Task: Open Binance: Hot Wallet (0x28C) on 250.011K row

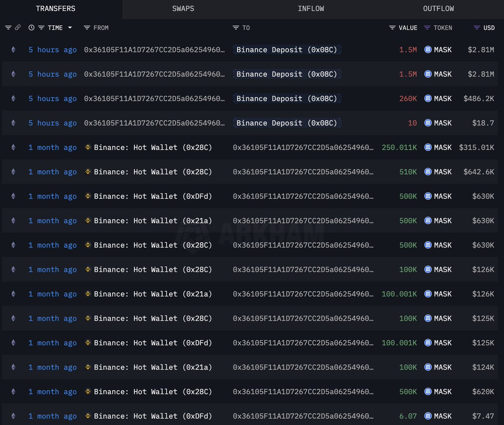Action: 153,147
